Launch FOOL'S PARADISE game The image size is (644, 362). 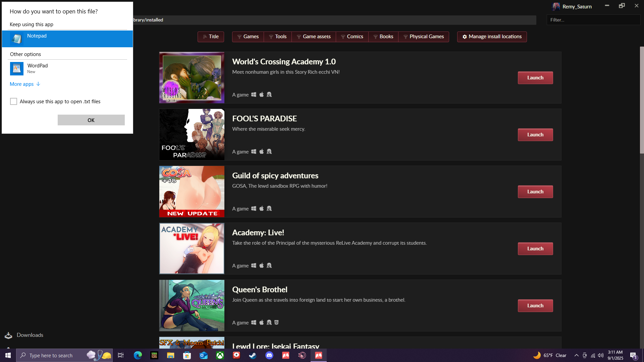535,135
